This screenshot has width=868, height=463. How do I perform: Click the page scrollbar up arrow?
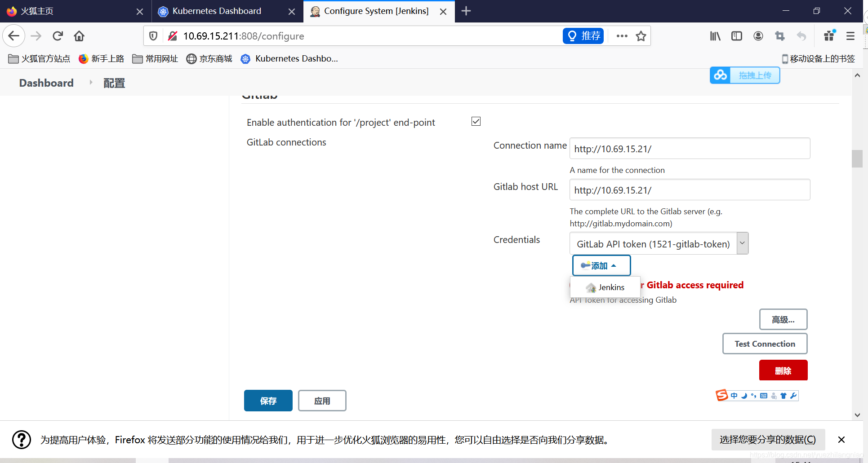click(857, 75)
